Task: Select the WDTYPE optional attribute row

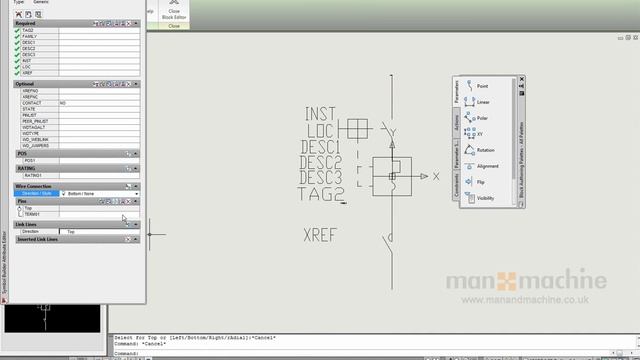Action: coord(80,133)
